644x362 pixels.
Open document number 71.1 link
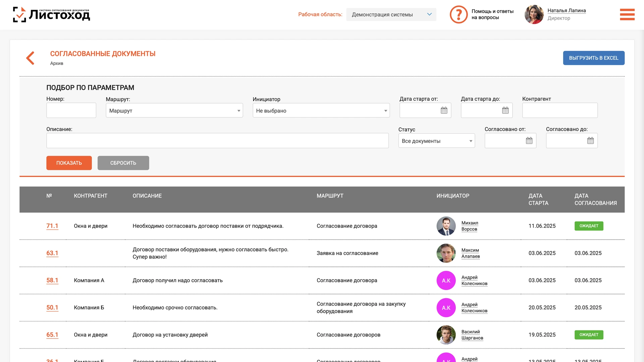pyautogui.click(x=52, y=226)
